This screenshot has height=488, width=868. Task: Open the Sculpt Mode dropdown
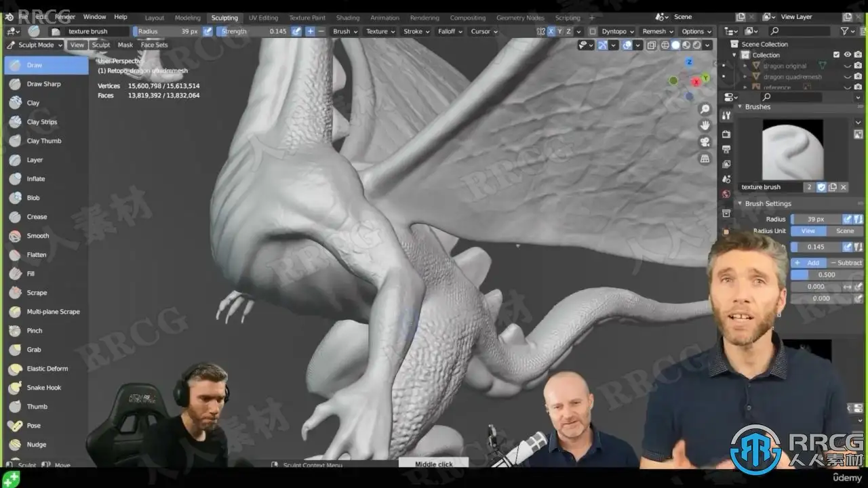35,45
